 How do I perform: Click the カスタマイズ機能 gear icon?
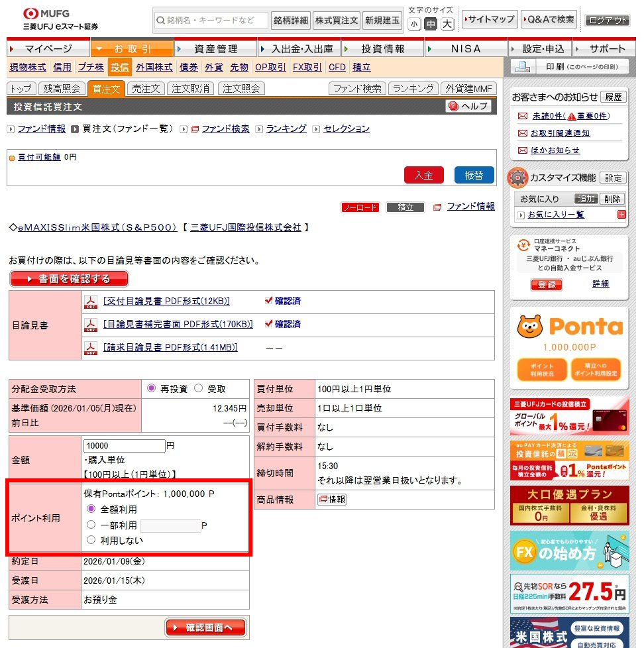(x=517, y=178)
